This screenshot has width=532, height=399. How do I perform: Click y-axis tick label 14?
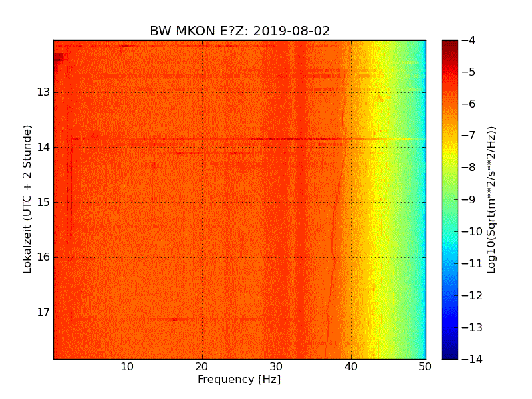43,147
